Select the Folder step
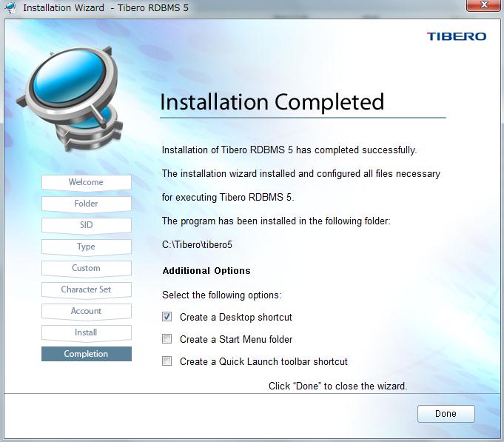 pyautogui.click(x=86, y=204)
